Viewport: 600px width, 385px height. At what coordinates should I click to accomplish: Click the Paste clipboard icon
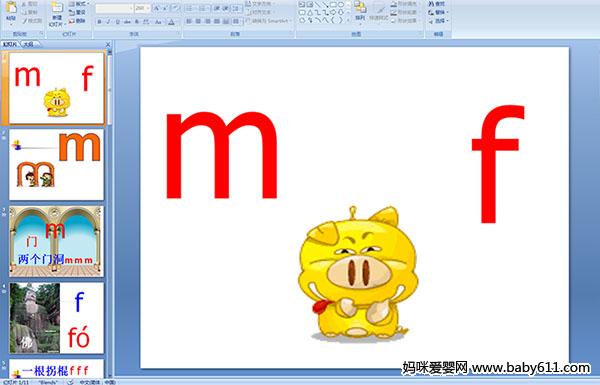click(11, 8)
